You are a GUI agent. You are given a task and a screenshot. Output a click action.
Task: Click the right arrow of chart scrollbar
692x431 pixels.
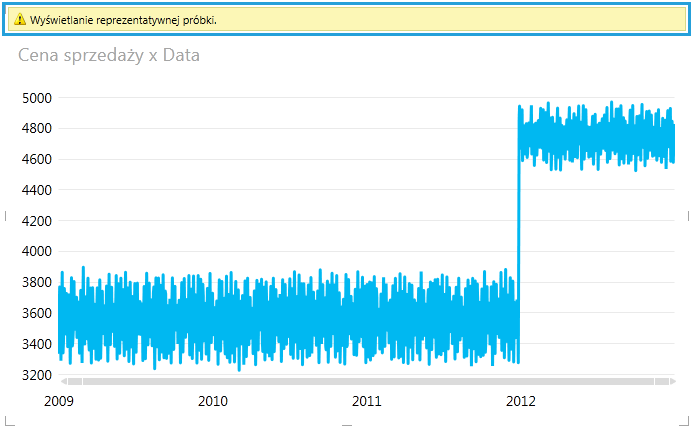click(672, 381)
